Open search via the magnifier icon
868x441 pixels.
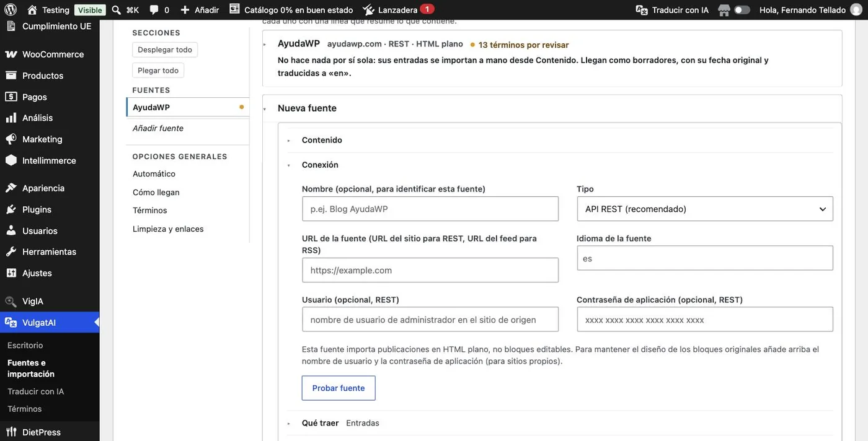tap(116, 10)
